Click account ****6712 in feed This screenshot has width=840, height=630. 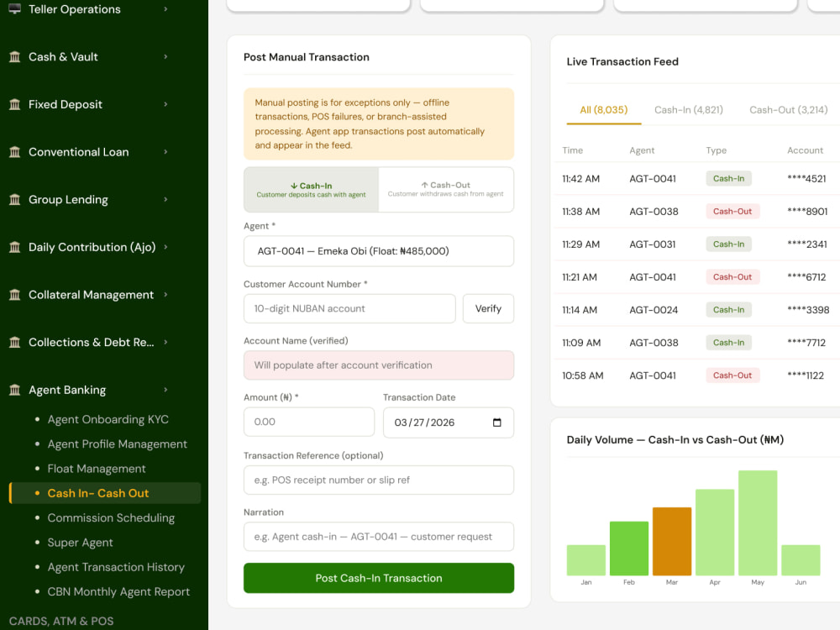pyautogui.click(x=806, y=277)
